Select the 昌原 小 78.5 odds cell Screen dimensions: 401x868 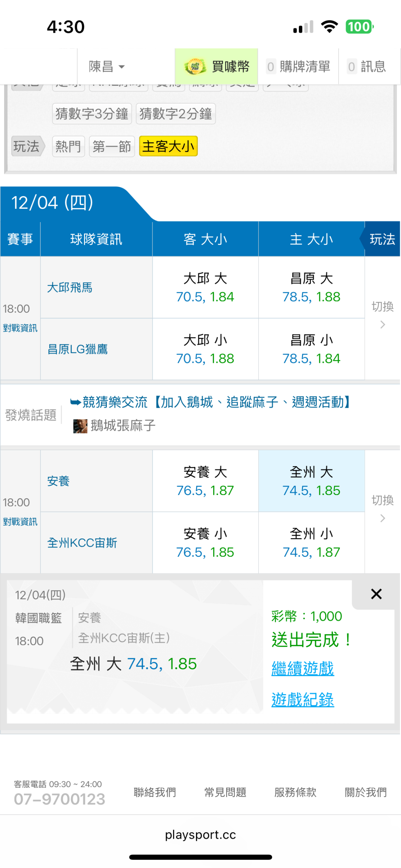pos(311,349)
